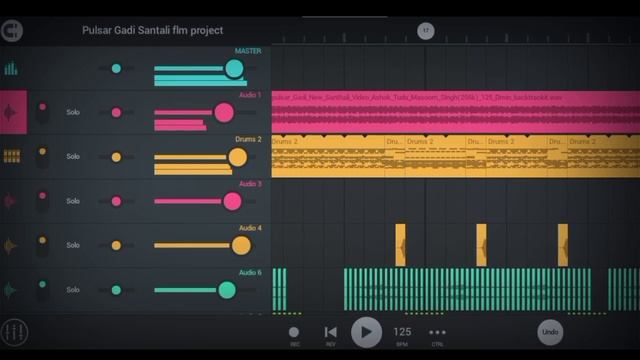Click the Master pan knob

(x=116, y=68)
